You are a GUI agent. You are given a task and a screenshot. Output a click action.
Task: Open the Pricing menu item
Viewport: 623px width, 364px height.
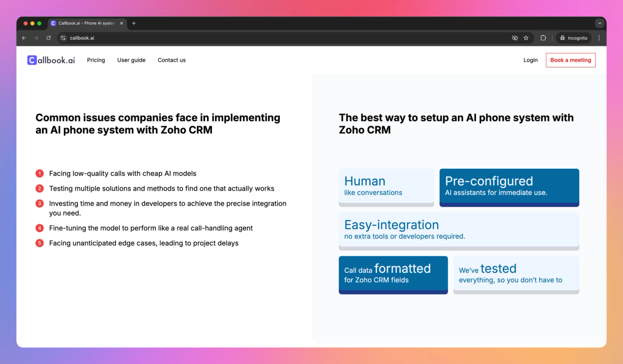[96, 60]
